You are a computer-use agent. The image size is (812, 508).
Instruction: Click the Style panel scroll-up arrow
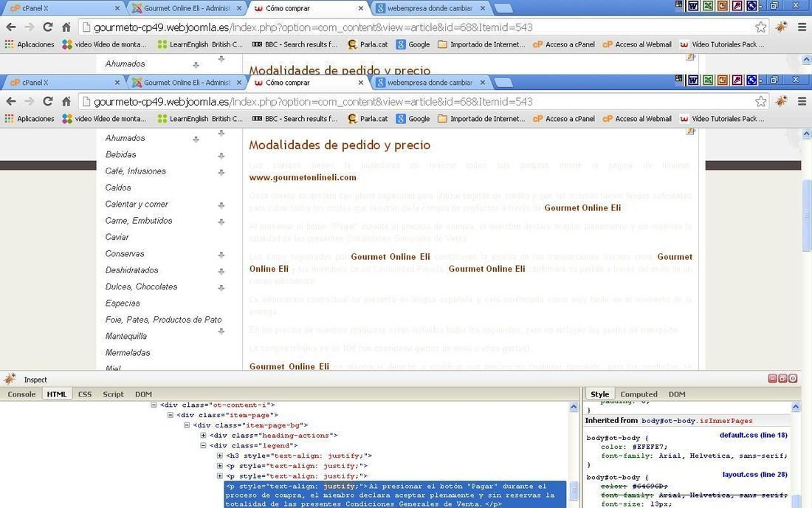click(796, 407)
